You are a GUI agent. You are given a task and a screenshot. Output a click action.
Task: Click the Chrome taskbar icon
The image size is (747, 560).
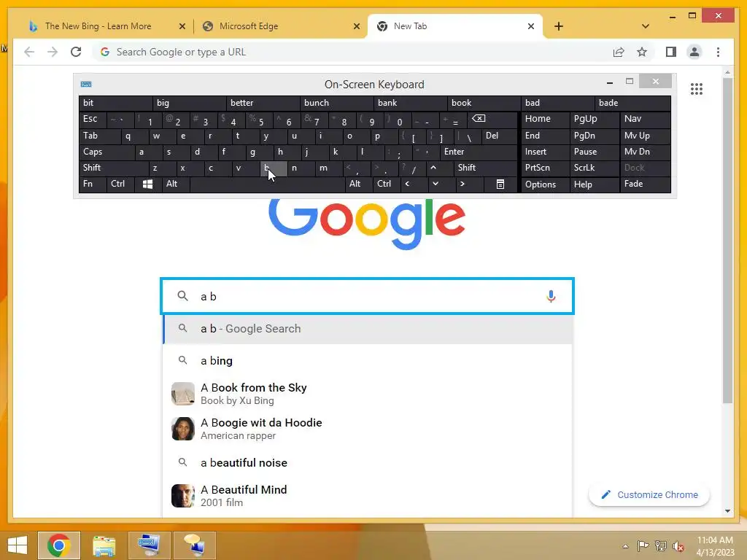tap(59, 545)
